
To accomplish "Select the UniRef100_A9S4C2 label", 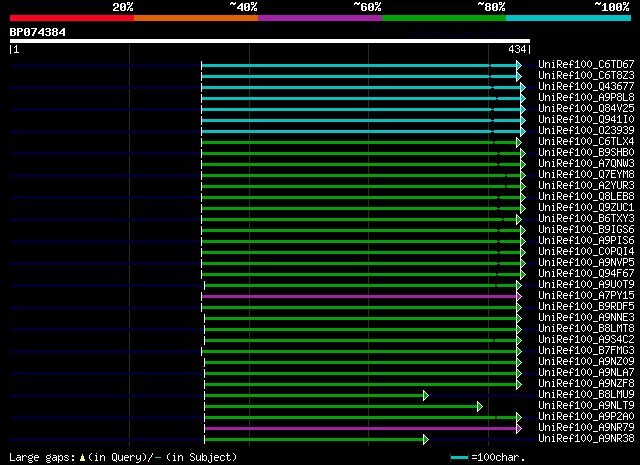I will pyautogui.click(x=586, y=340).
